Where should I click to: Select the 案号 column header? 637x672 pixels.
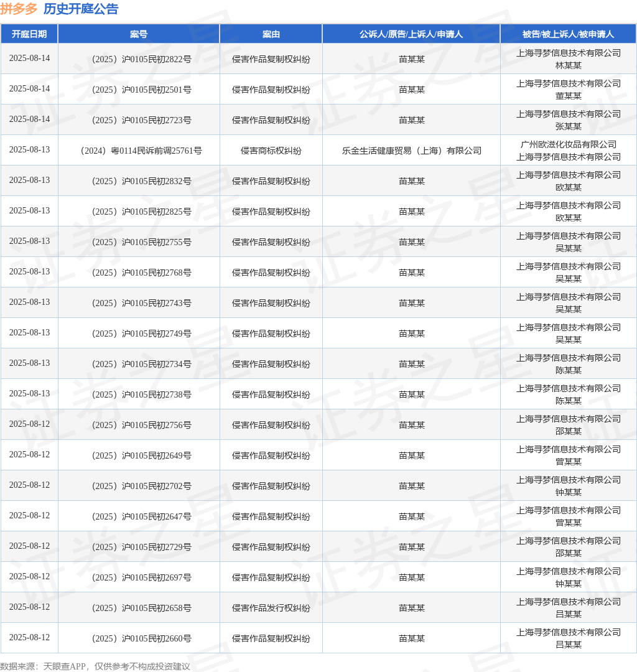139,34
